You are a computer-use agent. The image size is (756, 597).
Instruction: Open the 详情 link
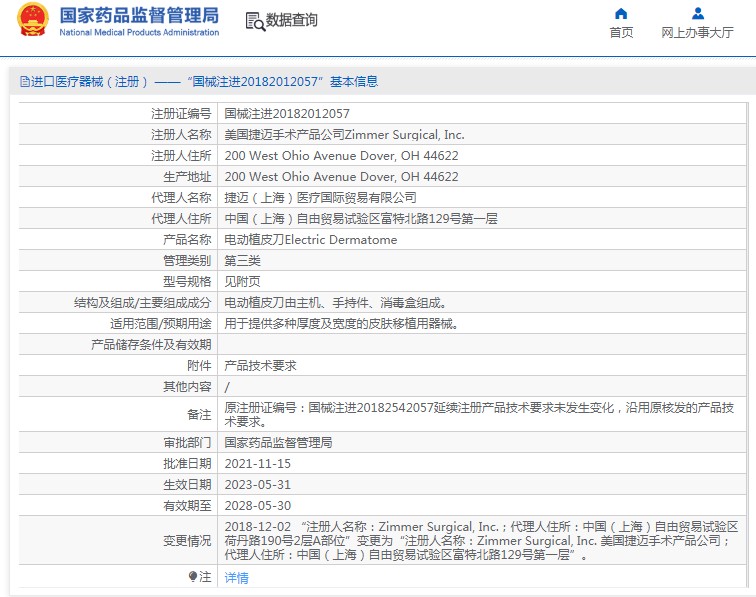tap(236, 578)
